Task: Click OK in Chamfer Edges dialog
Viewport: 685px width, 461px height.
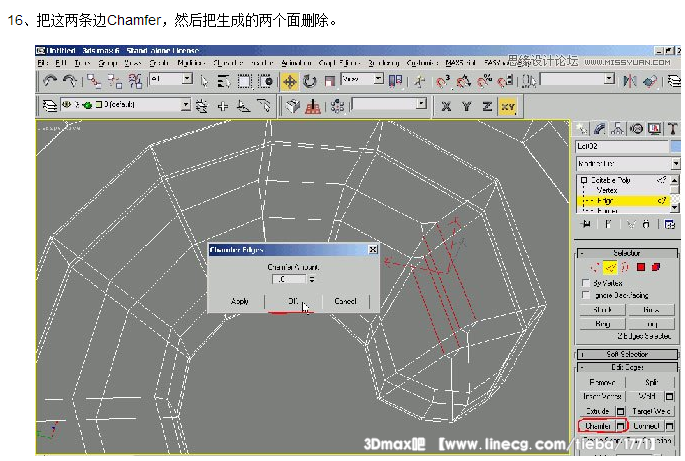Action: click(x=293, y=301)
